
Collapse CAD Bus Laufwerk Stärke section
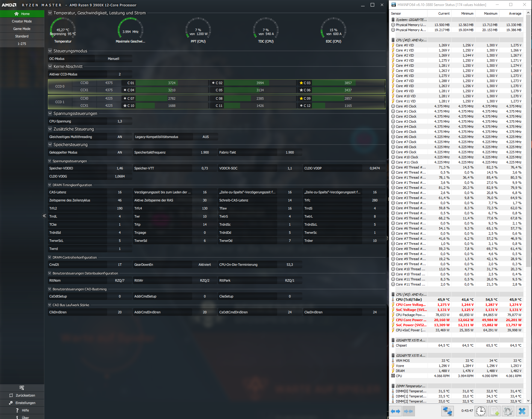tap(50, 305)
